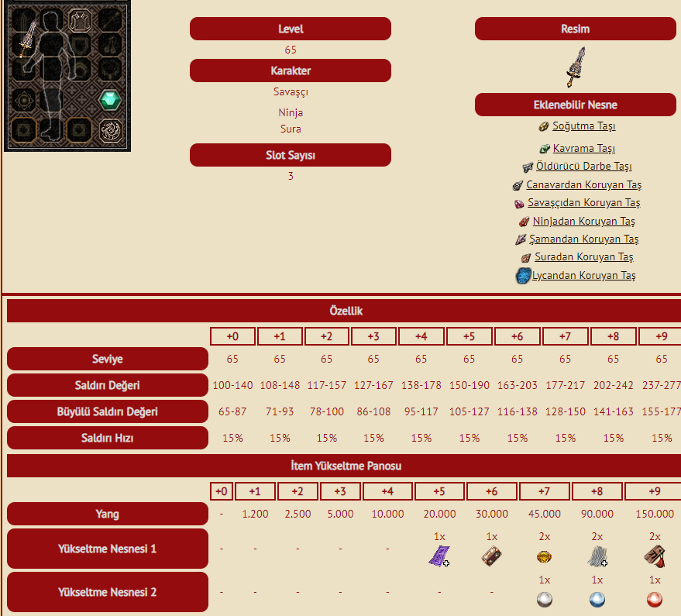The image size is (681, 616).
Task: Click the blue pearl icon for +8
Action: click(597, 600)
